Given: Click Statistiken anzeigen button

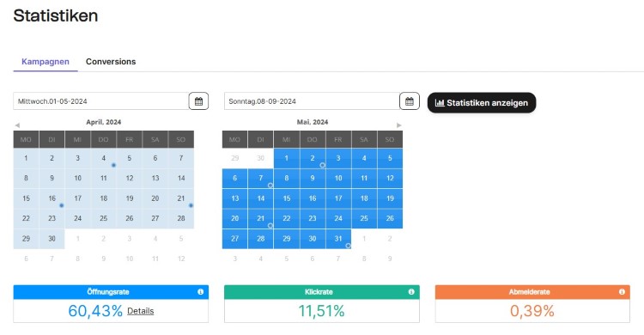Looking at the screenshot, I should [x=482, y=103].
